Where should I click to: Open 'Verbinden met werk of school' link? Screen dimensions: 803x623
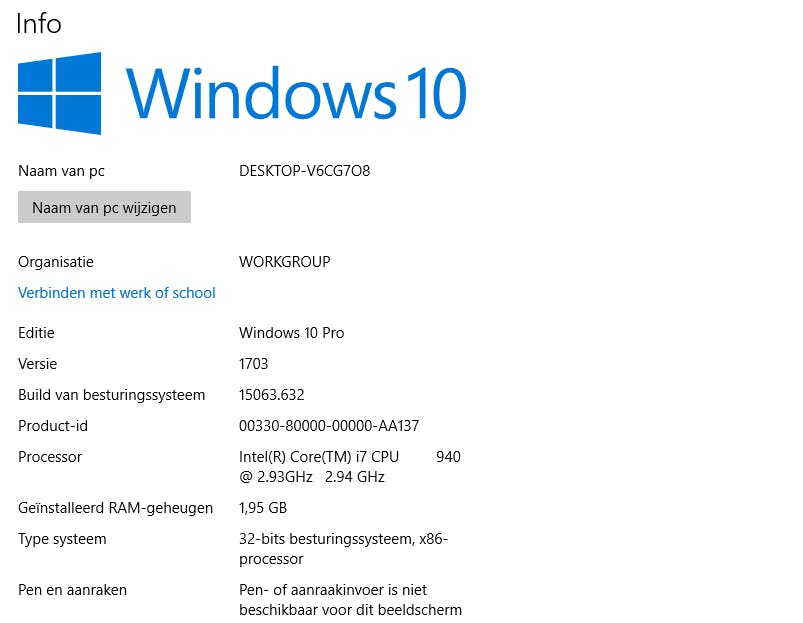pos(117,293)
